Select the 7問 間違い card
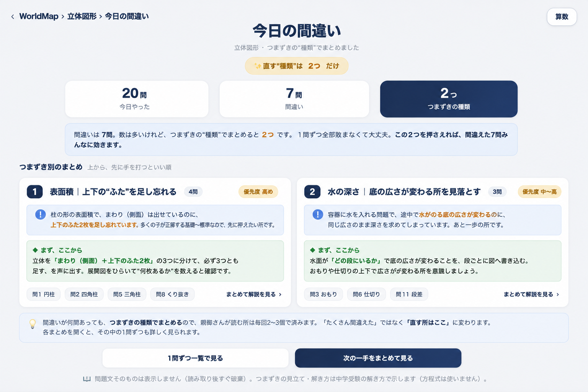Viewport: 588px width, 392px height. 294,99
